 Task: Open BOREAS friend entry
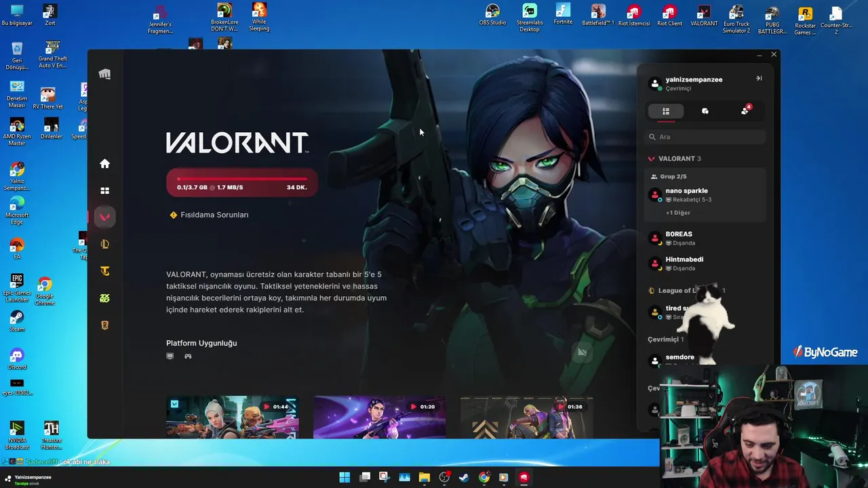coord(705,238)
